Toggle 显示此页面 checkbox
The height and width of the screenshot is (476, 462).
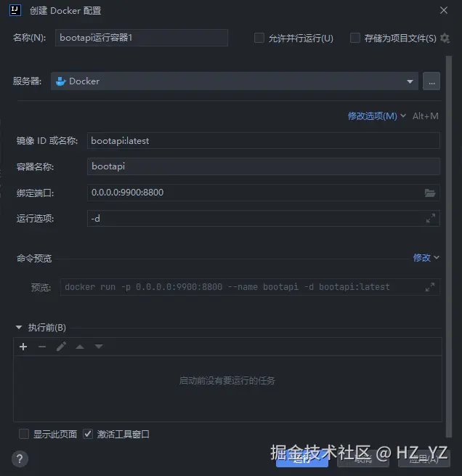(x=24, y=434)
